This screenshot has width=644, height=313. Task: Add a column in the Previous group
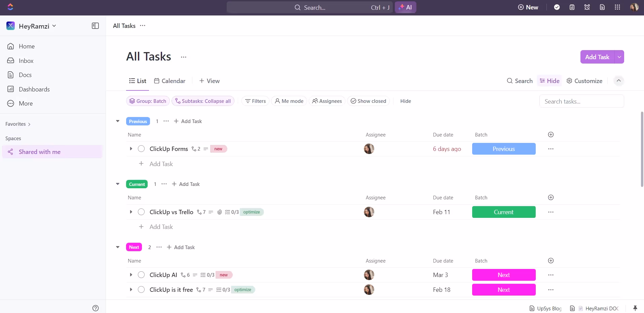coord(551,134)
